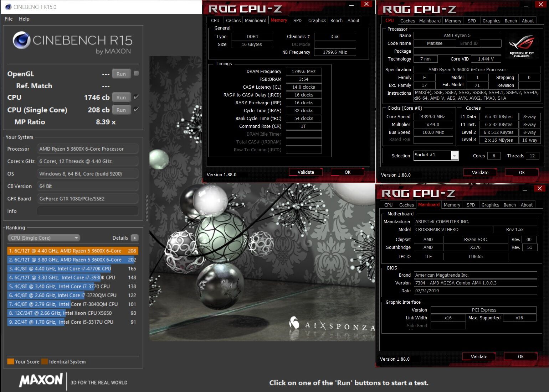
Task: Click OK in processor CPU-Z window
Action: [x=522, y=172]
